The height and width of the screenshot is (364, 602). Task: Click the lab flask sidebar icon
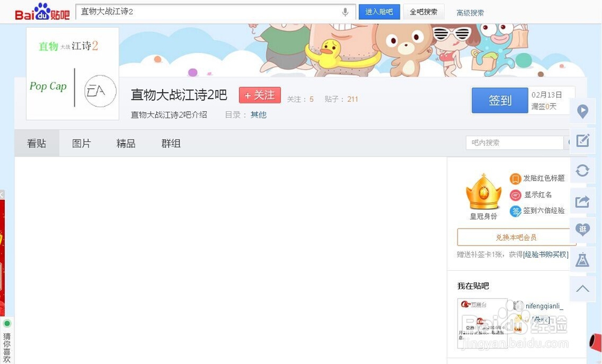582,260
